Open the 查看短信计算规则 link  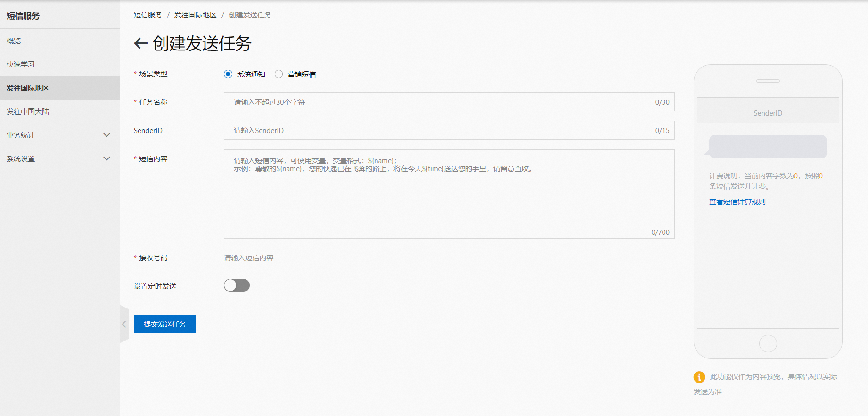pyautogui.click(x=737, y=202)
